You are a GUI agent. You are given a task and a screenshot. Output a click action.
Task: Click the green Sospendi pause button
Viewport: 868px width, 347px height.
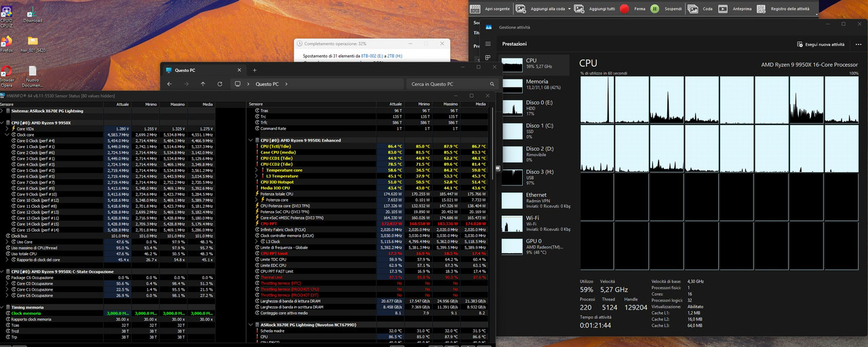[654, 9]
